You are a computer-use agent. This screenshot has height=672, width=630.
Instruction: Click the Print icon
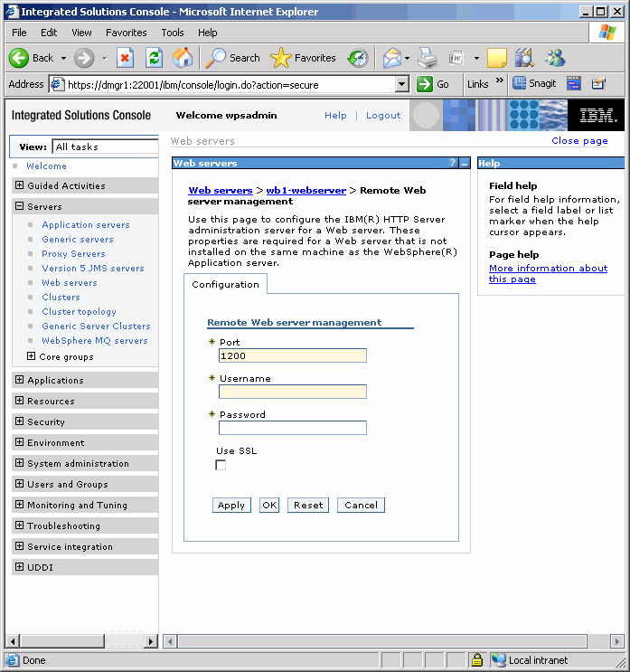coord(428,58)
